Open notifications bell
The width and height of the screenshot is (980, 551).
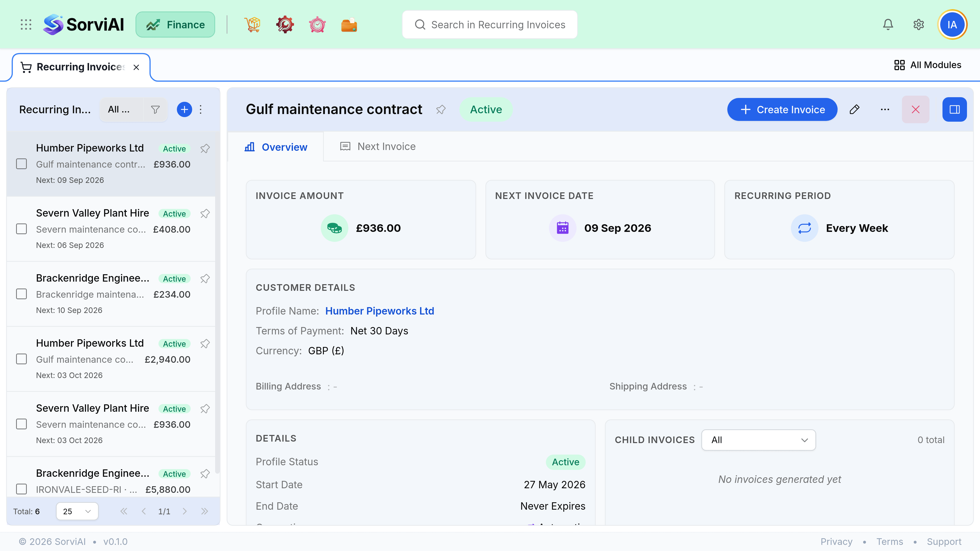888,25
